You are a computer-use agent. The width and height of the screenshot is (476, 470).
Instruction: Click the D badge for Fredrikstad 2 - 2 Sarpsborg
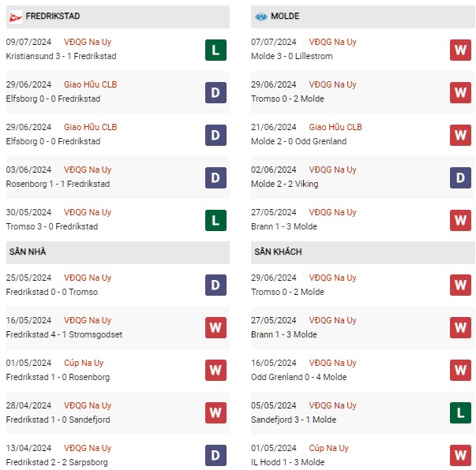click(x=216, y=455)
